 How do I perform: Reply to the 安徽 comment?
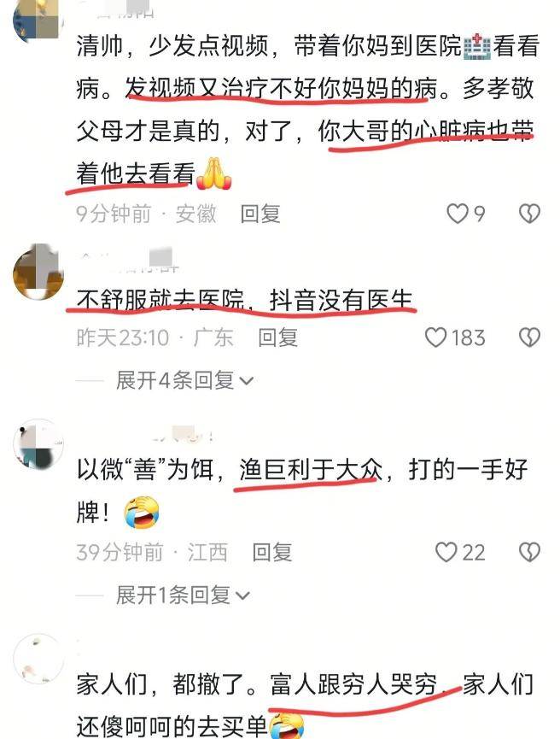point(260,214)
